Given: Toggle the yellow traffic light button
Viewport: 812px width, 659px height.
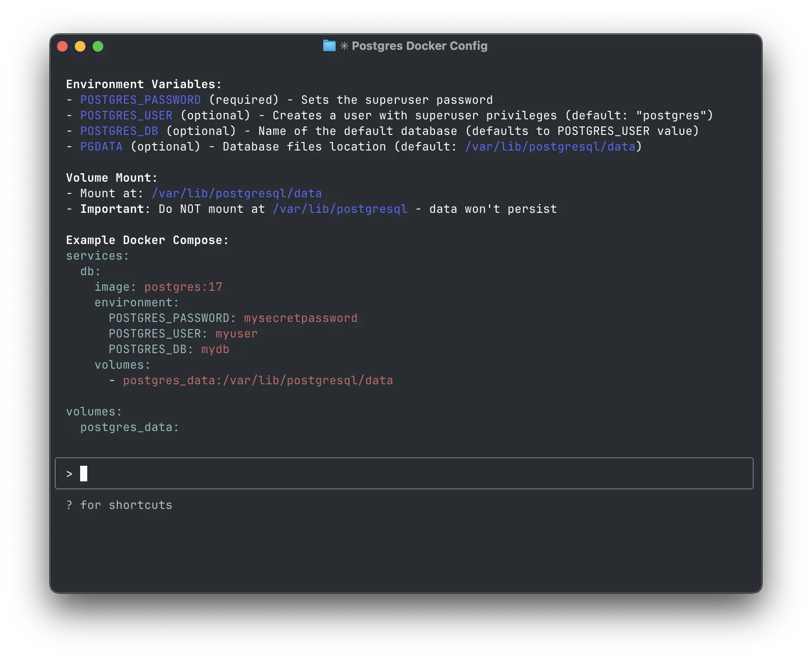Looking at the screenshot, I should point(81,46).
